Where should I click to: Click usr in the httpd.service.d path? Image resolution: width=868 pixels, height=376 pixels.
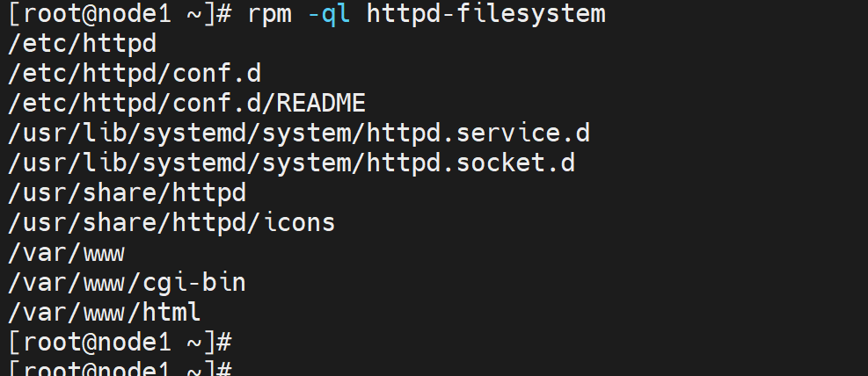tap(37, 134)
